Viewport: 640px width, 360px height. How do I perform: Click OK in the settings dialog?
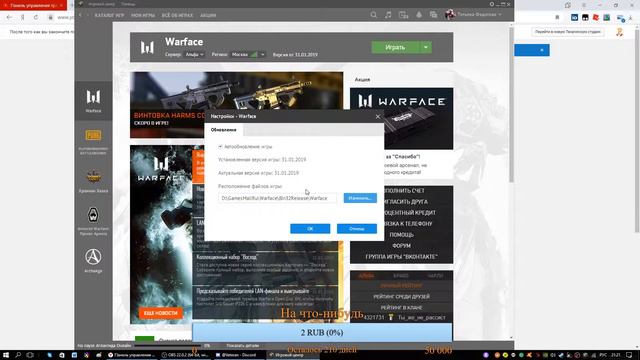(310, 229)
